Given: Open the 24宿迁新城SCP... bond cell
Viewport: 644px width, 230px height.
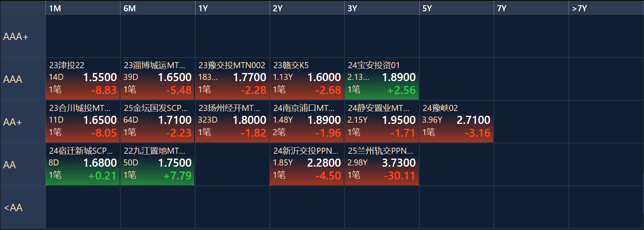Looking at the screenshot, I should 83,164.
